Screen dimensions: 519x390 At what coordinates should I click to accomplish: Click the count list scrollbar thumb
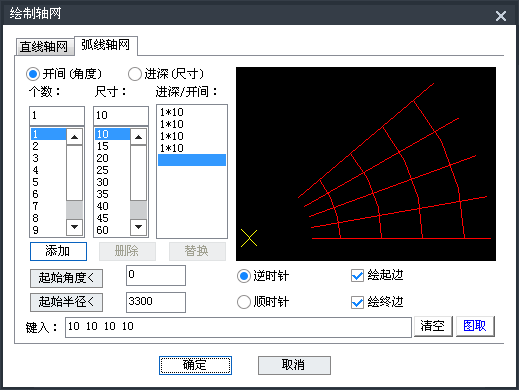click(x=74, y=172)
